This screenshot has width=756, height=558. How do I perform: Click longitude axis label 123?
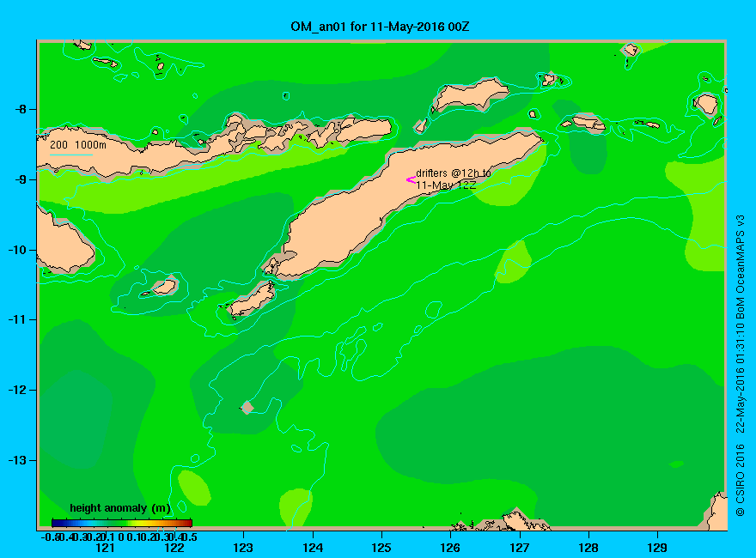pos(243,548)
